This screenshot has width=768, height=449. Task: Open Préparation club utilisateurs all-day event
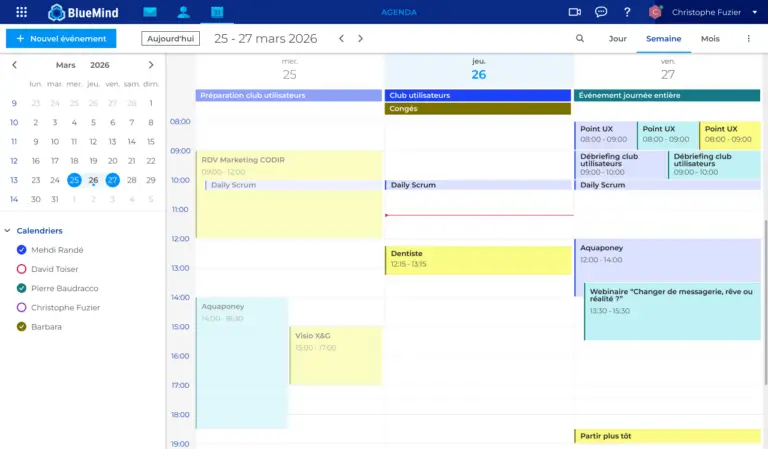288,95
